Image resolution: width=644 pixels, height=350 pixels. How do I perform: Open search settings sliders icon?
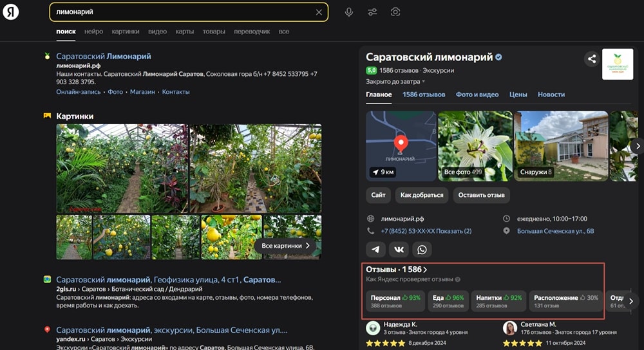point(372,12)
